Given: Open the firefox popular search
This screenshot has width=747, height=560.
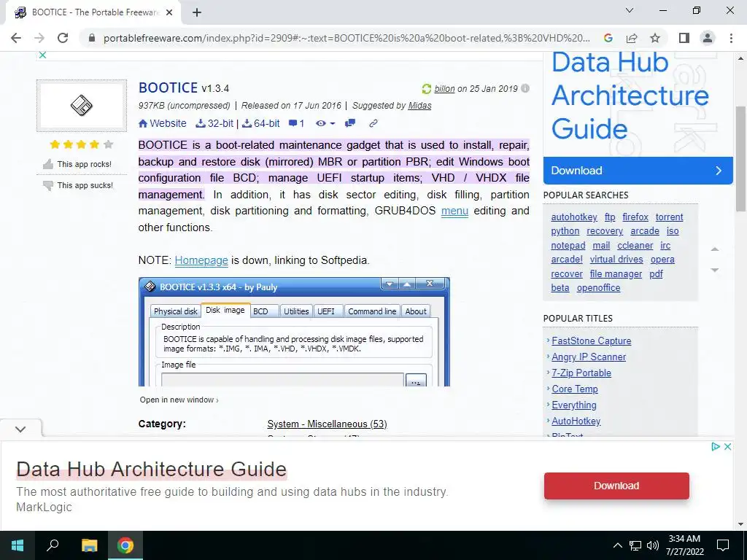Looking at the screenshot, I should point(635,217).
